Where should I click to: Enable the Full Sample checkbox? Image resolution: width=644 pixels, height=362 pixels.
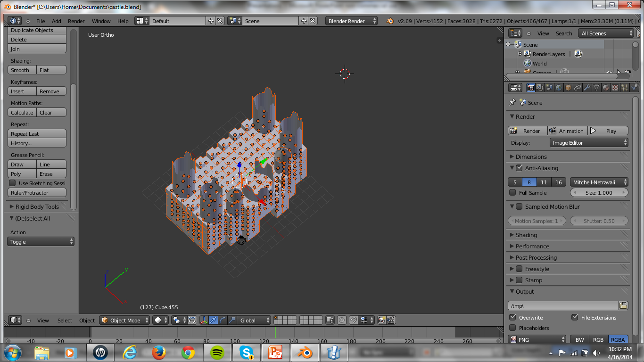[513, 192]
